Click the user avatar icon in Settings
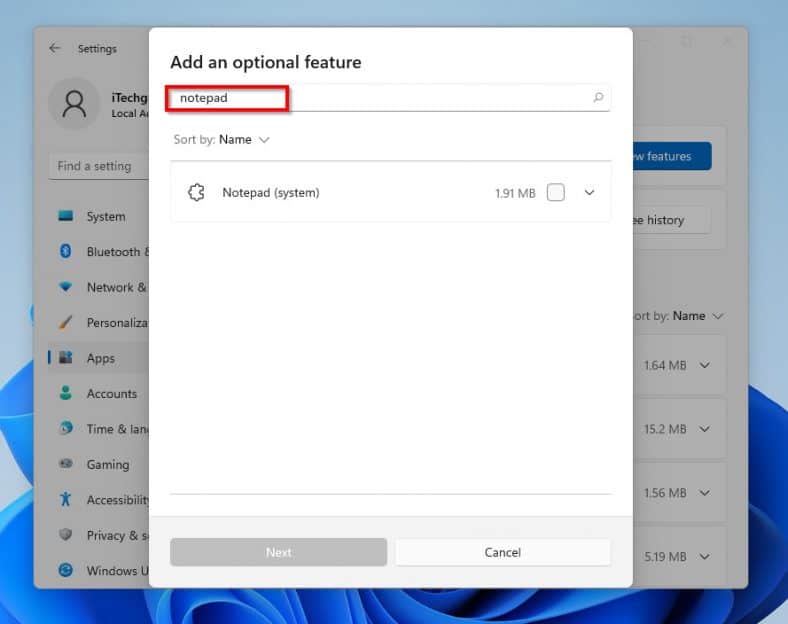This screenshot has height=624, width=788. [x=74, y=104]
